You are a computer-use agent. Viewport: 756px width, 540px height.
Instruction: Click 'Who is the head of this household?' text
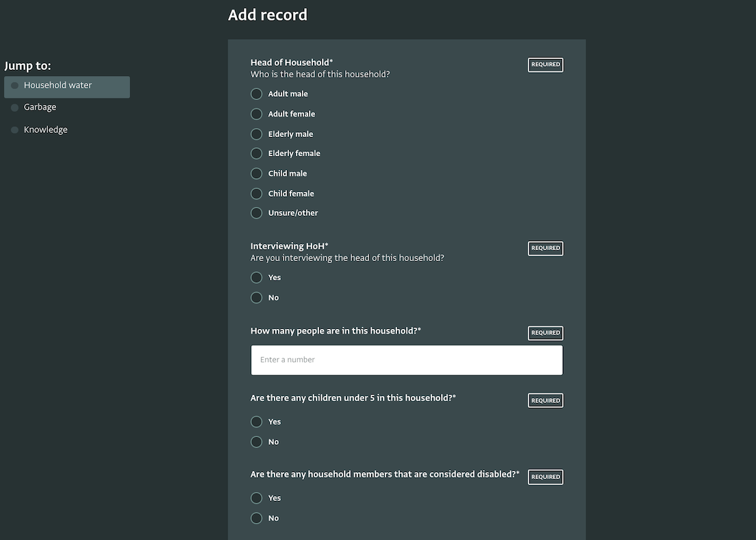point(320,74)
